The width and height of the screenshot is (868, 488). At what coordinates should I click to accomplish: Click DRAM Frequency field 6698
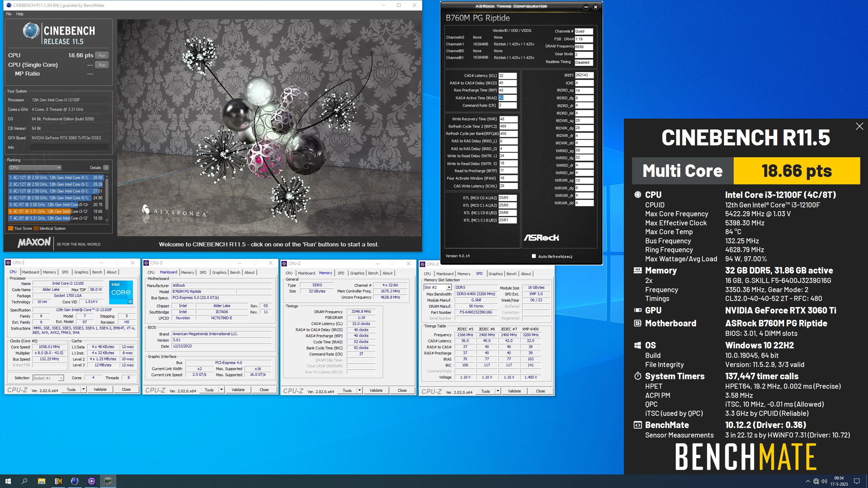coord(584,47)
